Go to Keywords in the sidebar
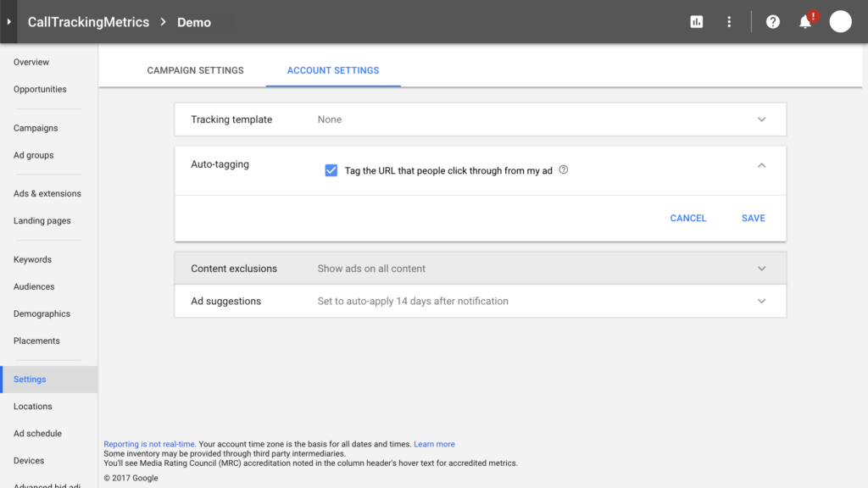 click(x=32, y=259)
